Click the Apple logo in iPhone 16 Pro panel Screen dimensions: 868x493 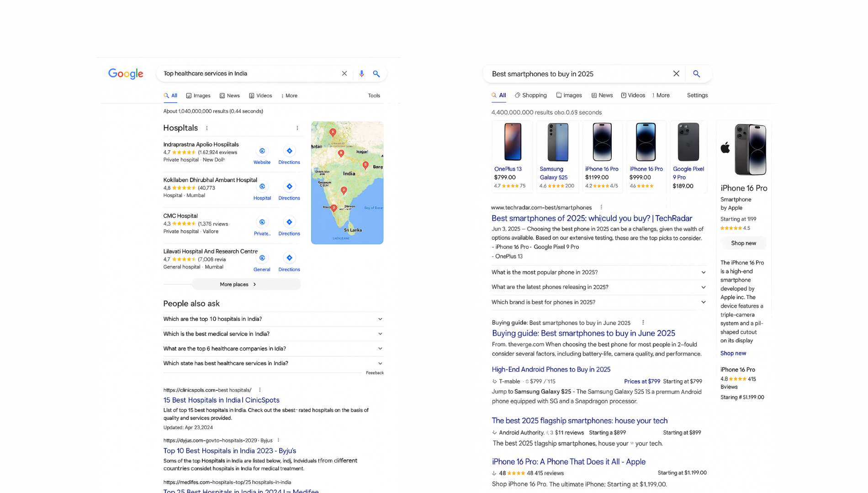[725, 147]
